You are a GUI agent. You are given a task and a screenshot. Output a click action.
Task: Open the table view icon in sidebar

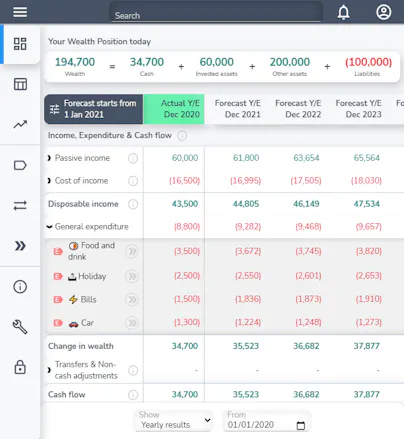pyautogui.click(x=20, y=84)
